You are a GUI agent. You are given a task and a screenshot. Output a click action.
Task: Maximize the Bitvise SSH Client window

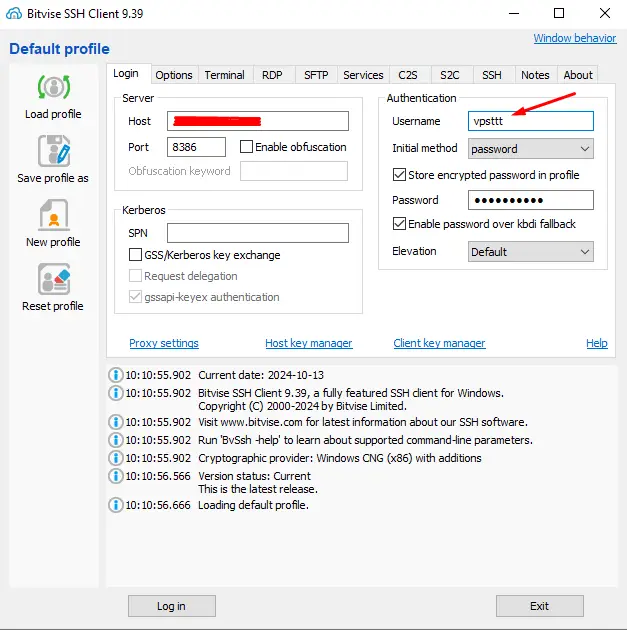559,13
